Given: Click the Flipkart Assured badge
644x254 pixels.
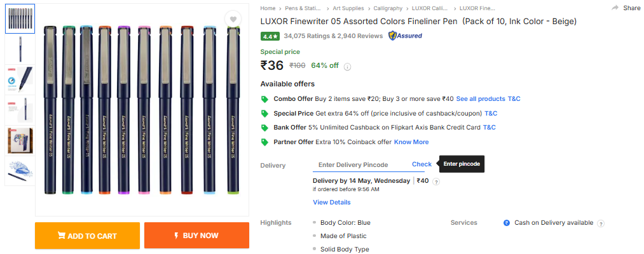Looking at the screenshot, I should pyautogui.click(x=405, y=36).
